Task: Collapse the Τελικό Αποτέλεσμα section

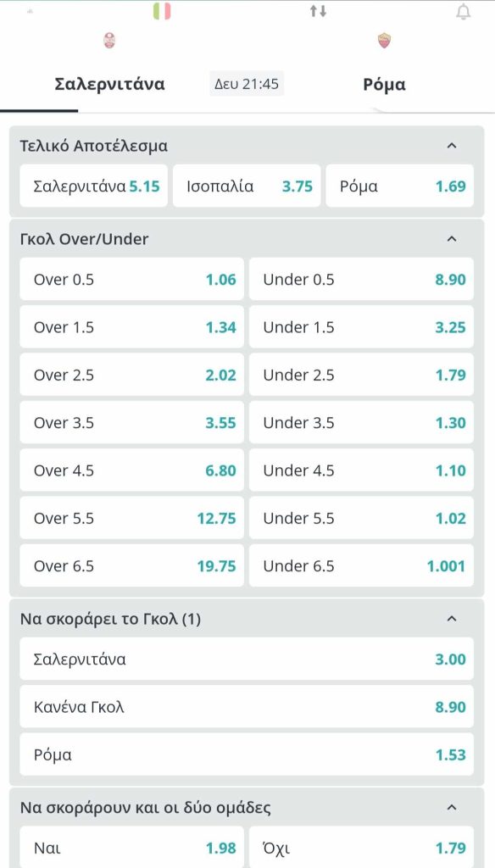Action: pos(452,146)
